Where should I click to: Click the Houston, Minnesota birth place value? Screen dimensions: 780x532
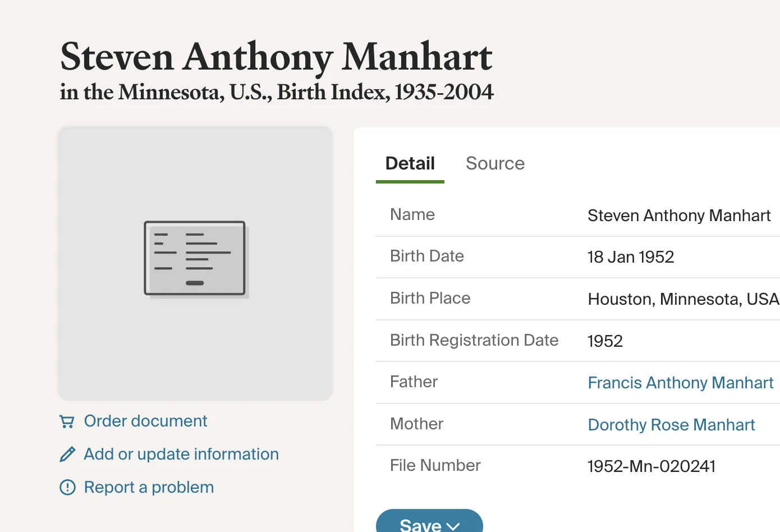point(683,299)
